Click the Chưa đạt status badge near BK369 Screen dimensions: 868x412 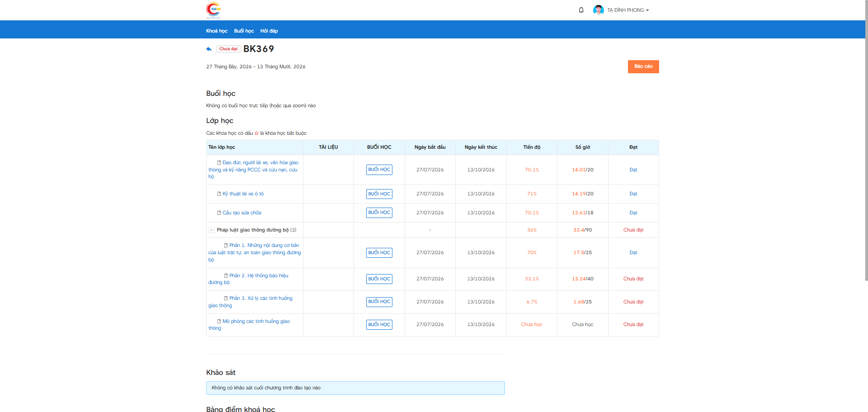[x=228, y=49]
